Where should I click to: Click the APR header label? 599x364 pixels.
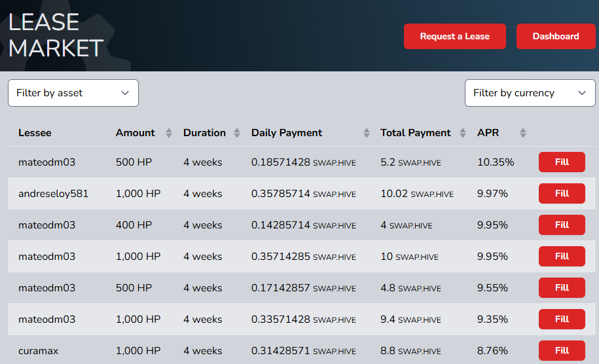pyautogui.click(x=488, y=133)
